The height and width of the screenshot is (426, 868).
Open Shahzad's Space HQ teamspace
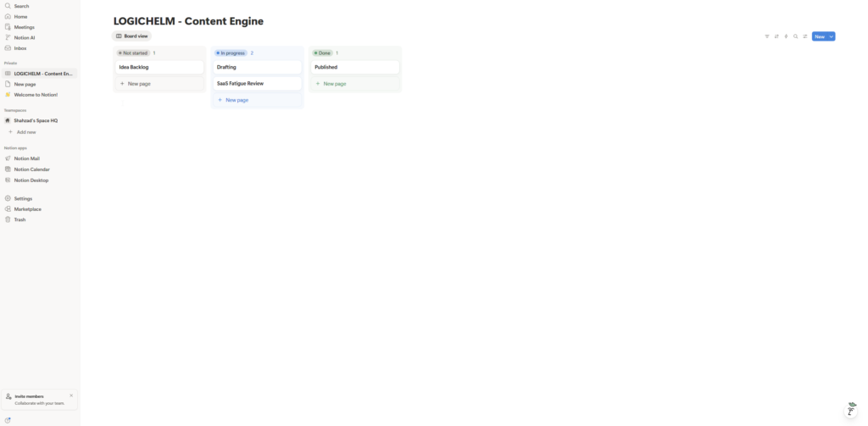point(36,120)
